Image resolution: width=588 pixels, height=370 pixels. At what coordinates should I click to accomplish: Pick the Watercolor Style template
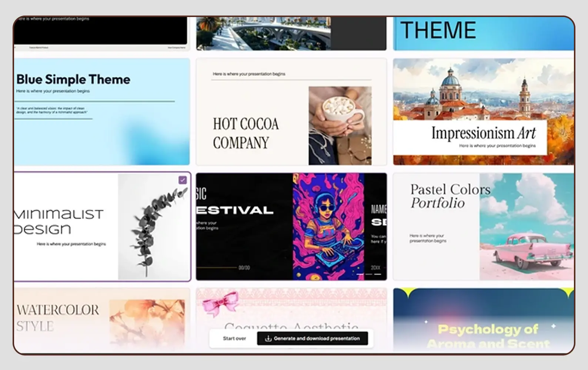[58, 317]
